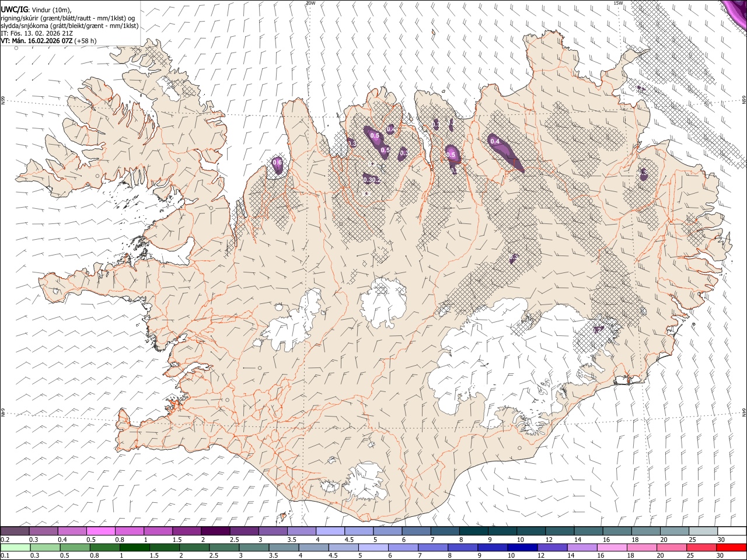Click the '15W' longitude label
Viewport: 747px width, 560px height.
(x=618, y=3)
